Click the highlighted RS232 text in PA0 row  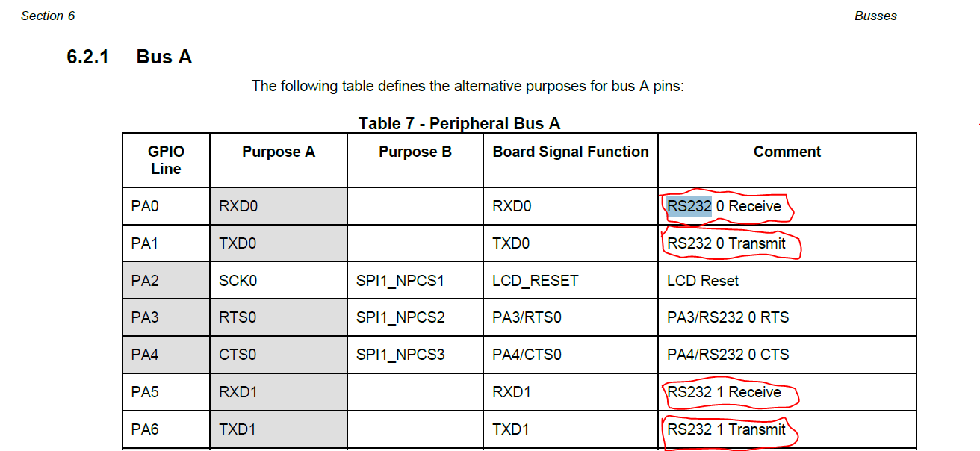[x=689, y=206]
